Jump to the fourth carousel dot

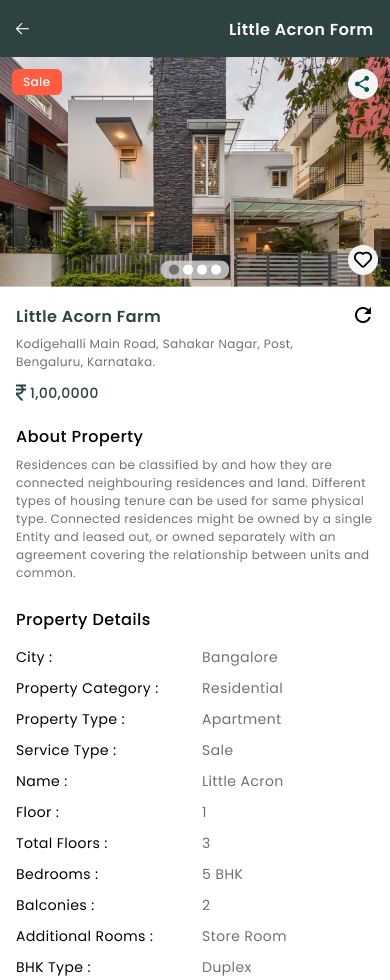pyautogui.click(x=216, y=270)
